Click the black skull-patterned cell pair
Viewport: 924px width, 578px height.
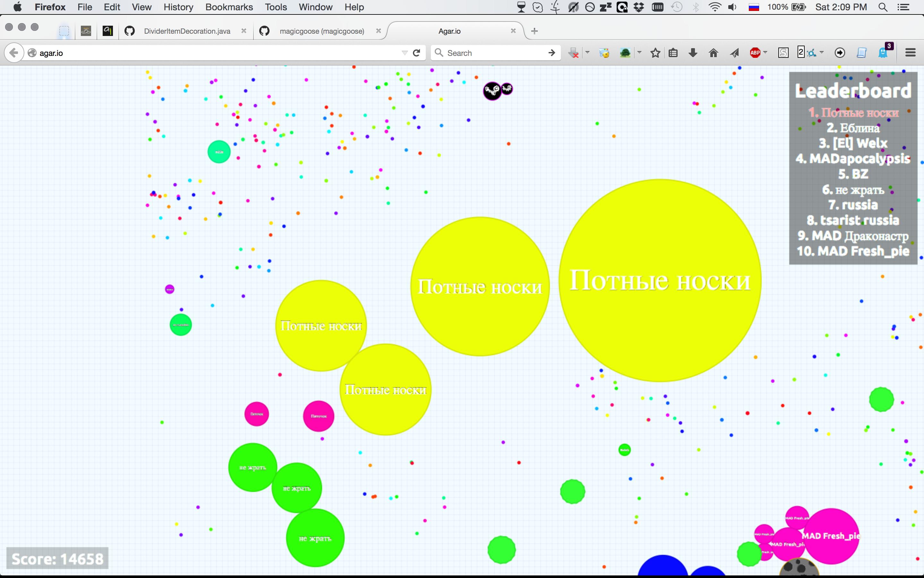pyautogui.click(x=498, y=91)
